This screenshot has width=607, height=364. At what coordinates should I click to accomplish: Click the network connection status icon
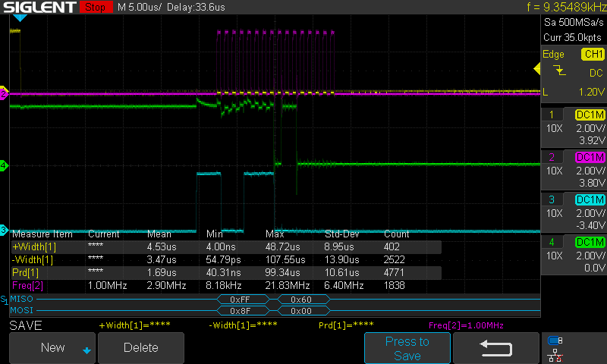tap(555, 355)
